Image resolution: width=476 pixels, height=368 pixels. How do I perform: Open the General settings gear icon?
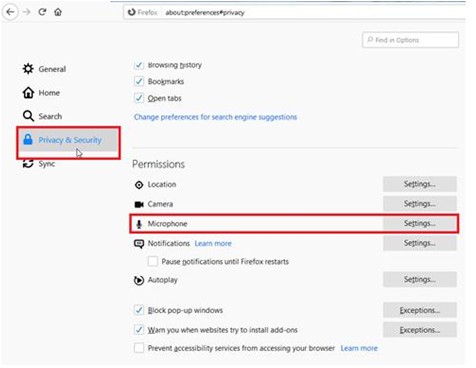(x=28, y=69)
